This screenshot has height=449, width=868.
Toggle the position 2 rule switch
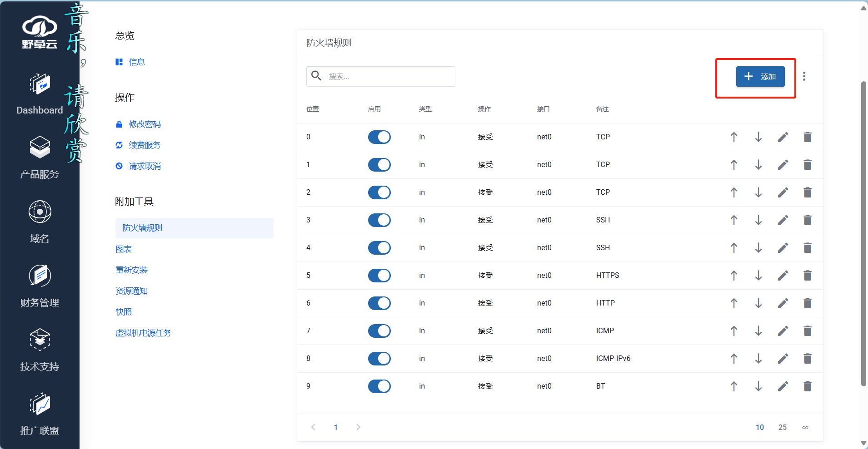[x=379, y=192]
